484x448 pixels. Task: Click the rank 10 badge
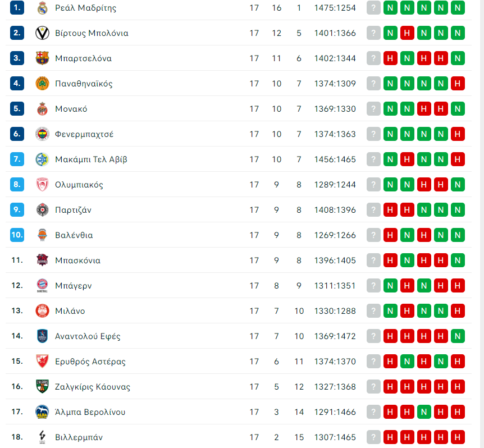[17, 235]
